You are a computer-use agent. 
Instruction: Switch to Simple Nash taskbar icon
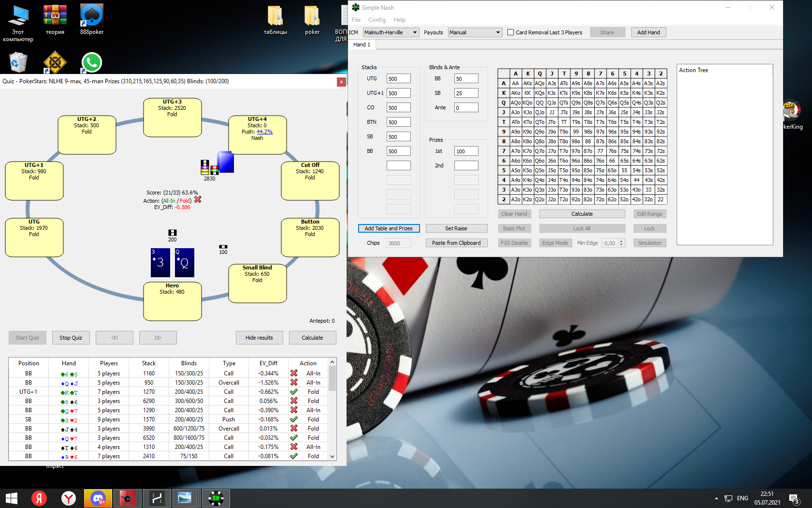tap(216, 498)
